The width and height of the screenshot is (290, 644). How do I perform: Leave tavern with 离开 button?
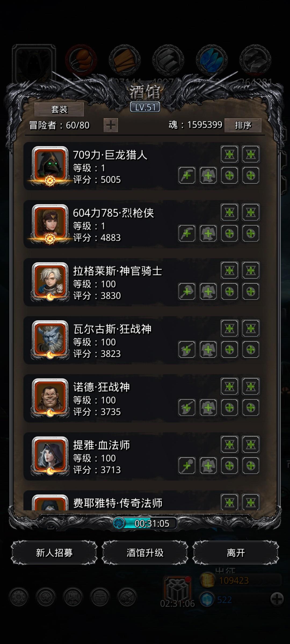click(236, 553)
